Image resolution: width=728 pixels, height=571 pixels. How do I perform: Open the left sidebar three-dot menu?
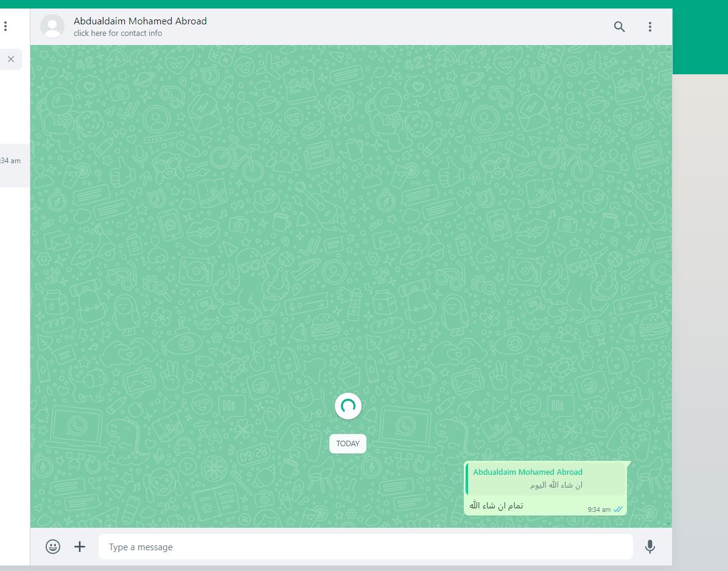[5, 26]
